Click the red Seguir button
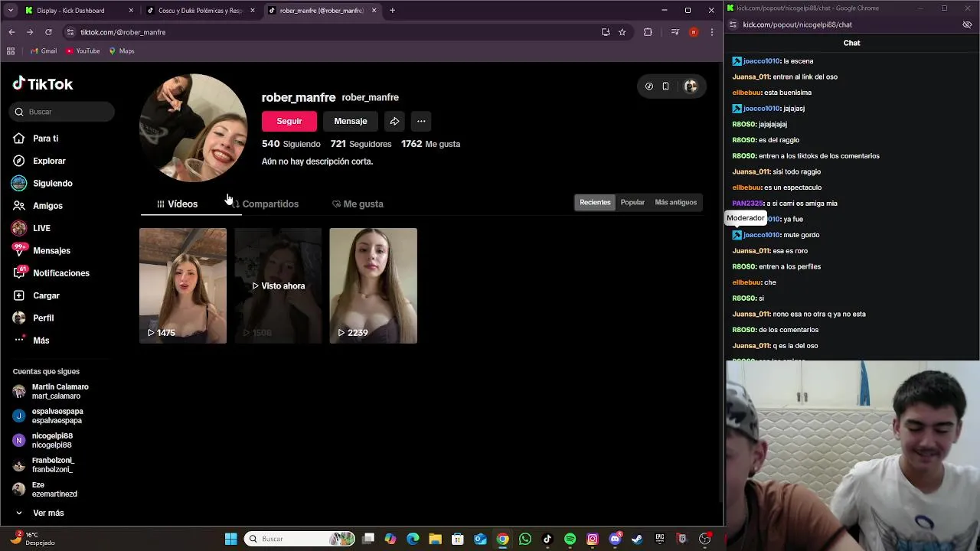This screenshot has height=551, width=980. pyautogui.click(x=289, y=121)
